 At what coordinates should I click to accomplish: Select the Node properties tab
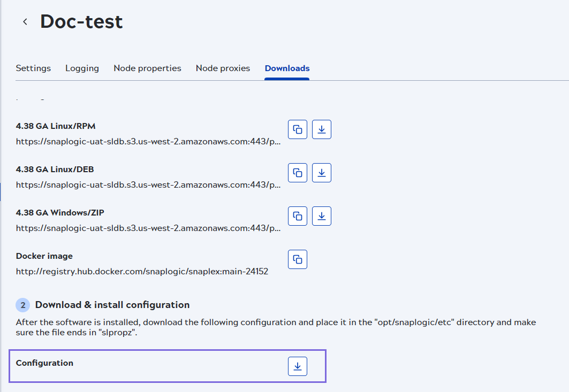(147, 68)
